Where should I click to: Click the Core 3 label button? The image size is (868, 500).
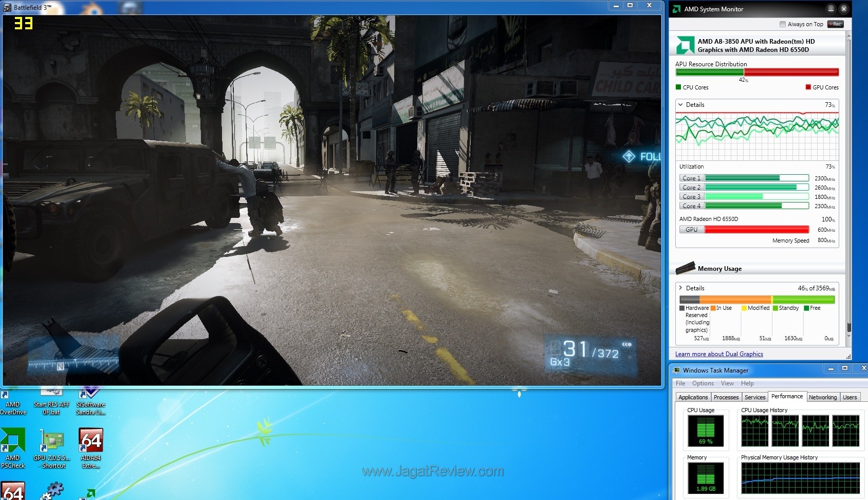[691, 197]
